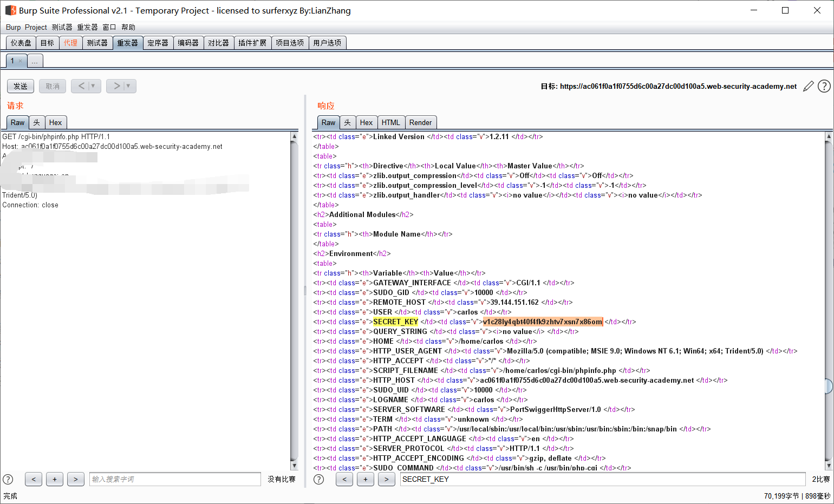Select the response 头 headers tab
Viewport: 834px width, 504px height.
click(348, 122)
